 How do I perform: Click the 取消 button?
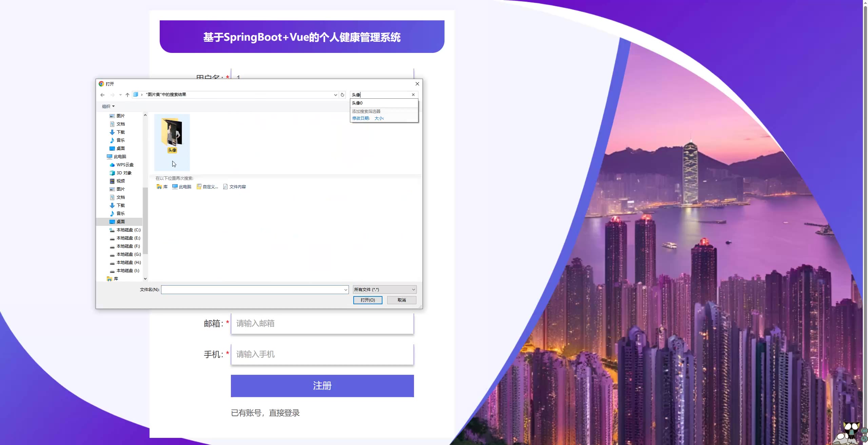(401, 300)
